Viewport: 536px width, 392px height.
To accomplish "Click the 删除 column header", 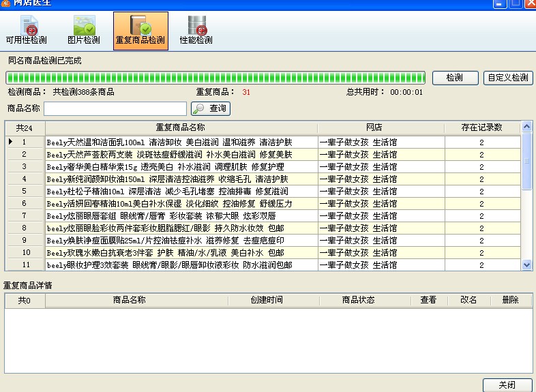I will pyautogui.click(x=511, y=300).
